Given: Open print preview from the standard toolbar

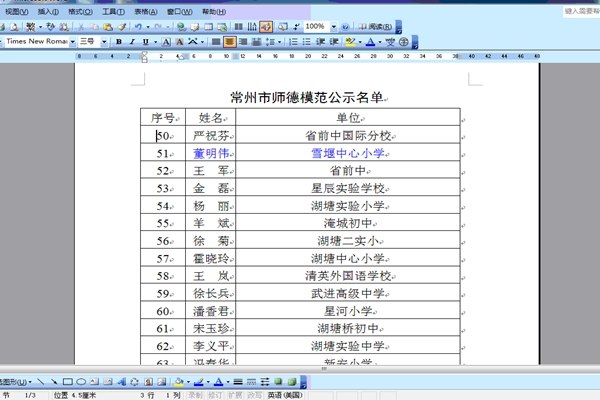Looking at the screenshot, I should tap(14, 27).
